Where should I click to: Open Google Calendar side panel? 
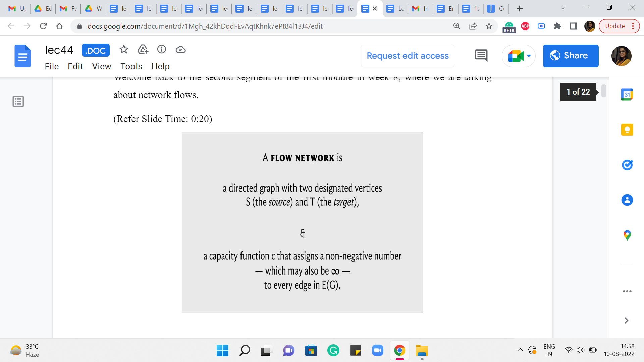coord(627,95)
